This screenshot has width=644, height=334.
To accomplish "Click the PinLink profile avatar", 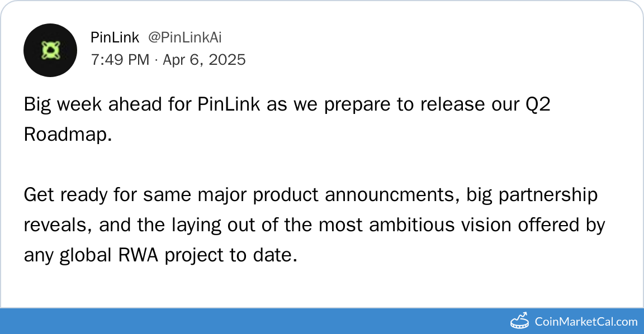I will click(50, 50).
